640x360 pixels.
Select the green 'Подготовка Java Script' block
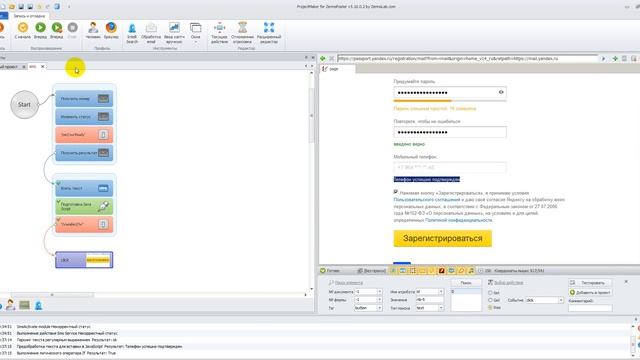(x=84, y=206)
